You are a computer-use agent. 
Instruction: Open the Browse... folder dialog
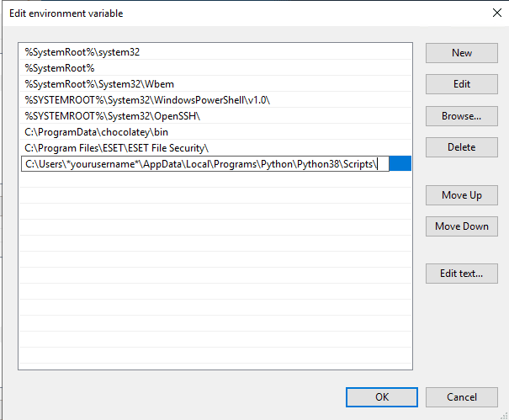(461, 116)
